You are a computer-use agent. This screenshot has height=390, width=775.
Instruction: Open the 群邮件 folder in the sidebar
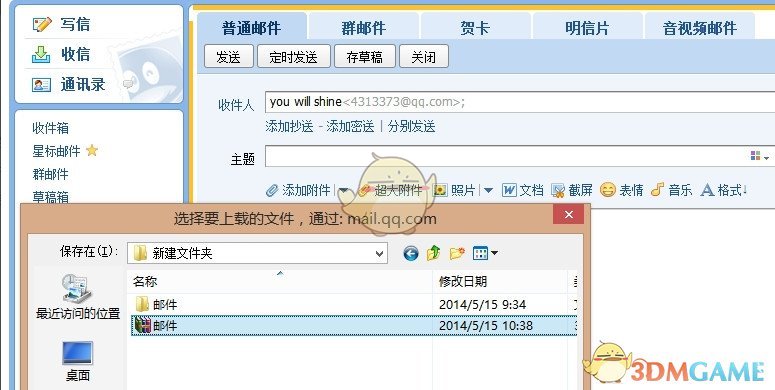[x=50, y=174]
